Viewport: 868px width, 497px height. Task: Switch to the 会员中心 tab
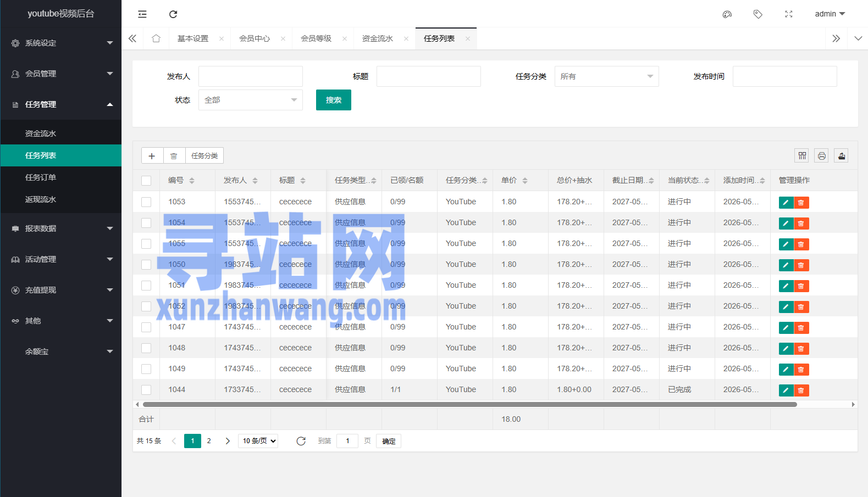[x=255, y=38]
